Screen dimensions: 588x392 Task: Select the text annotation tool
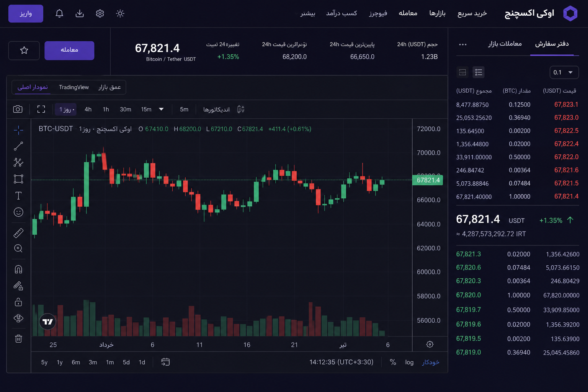pos(18,196)
